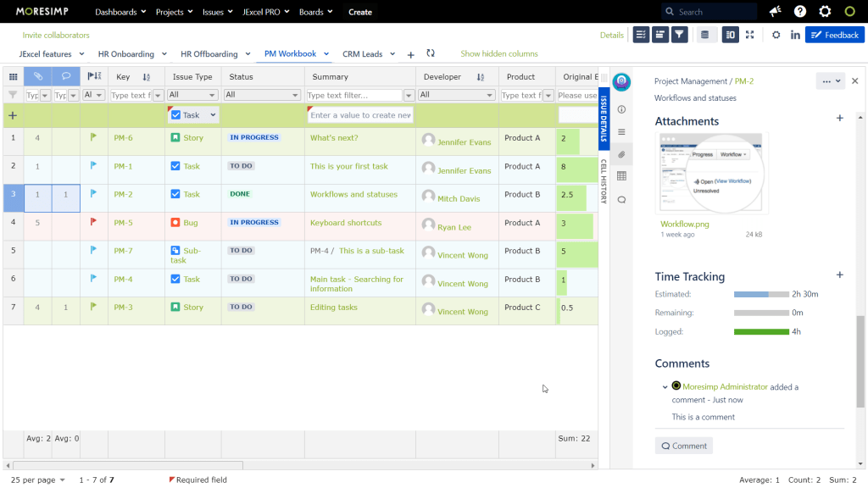
Task: Click the notifications bell in the top bar
Action: pos(774,11)
